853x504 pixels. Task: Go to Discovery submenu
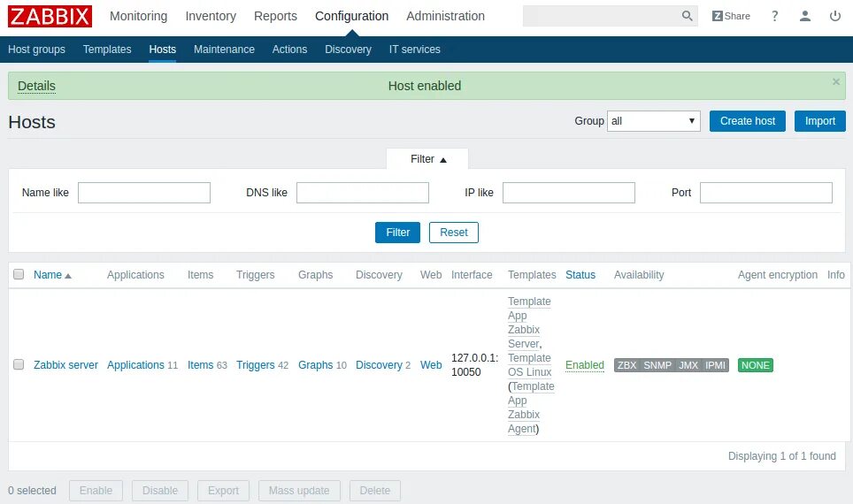[x=348, y=50]
